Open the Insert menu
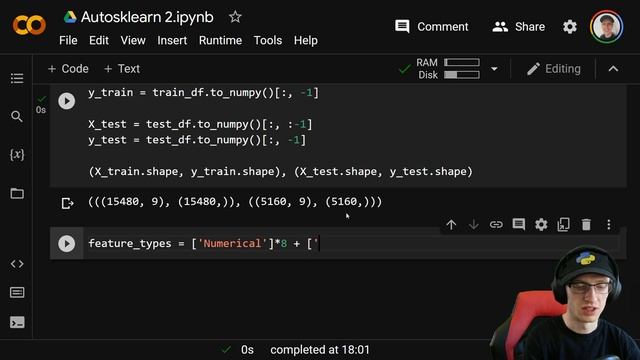Screen dimensions: 640x360 tap(172, 40)
